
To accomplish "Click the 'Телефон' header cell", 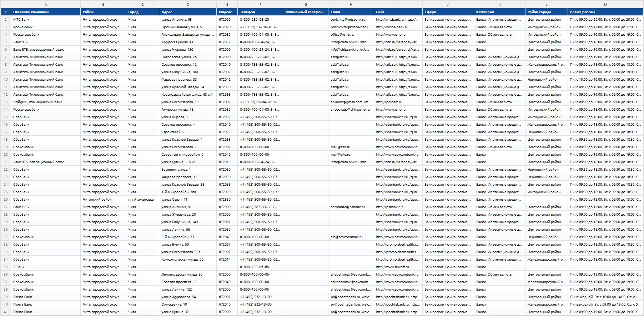I will pyautogui.click(x=260, y=12).
